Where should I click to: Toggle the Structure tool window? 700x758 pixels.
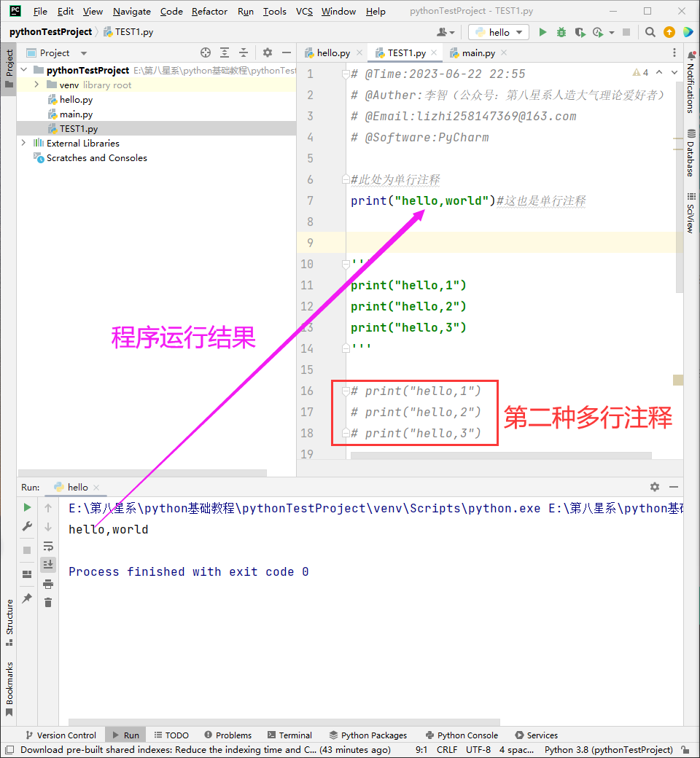(9, 622)
